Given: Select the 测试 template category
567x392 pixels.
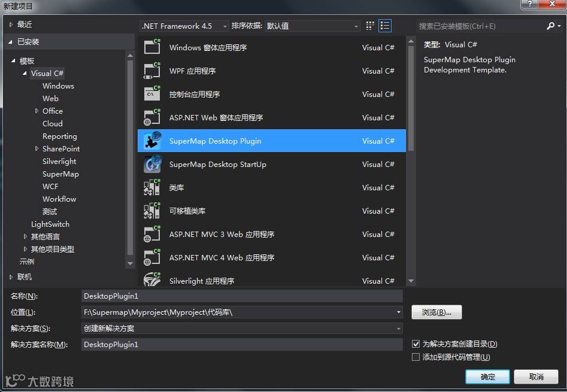Looking at the screenshot, I should pyautogui.click(x=50, y=212).
